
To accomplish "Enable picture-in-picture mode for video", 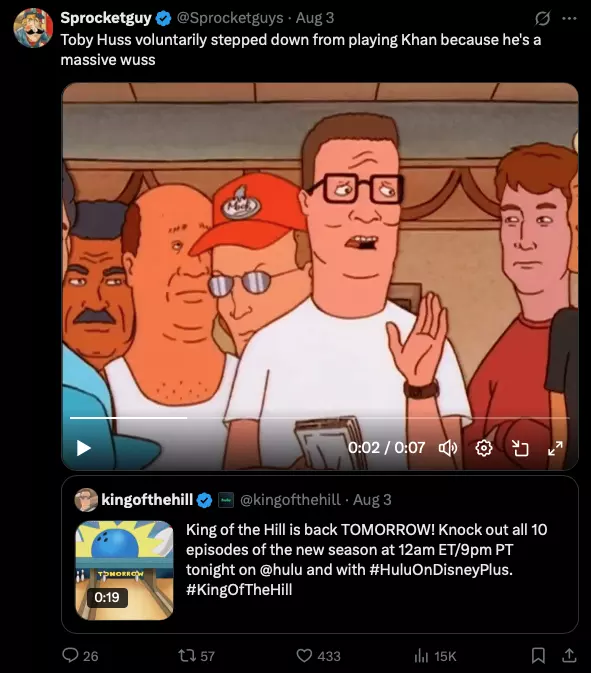I will pos(520,448).
